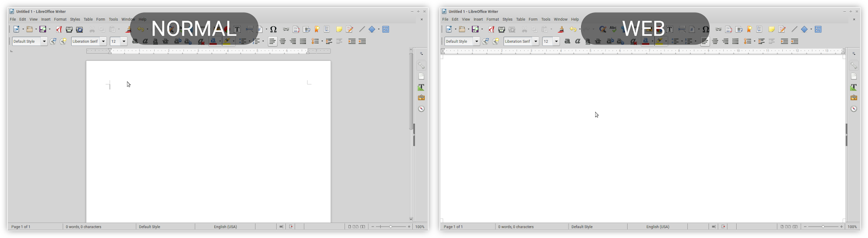Open View menu in left Normal window

[x=34, y=19]
